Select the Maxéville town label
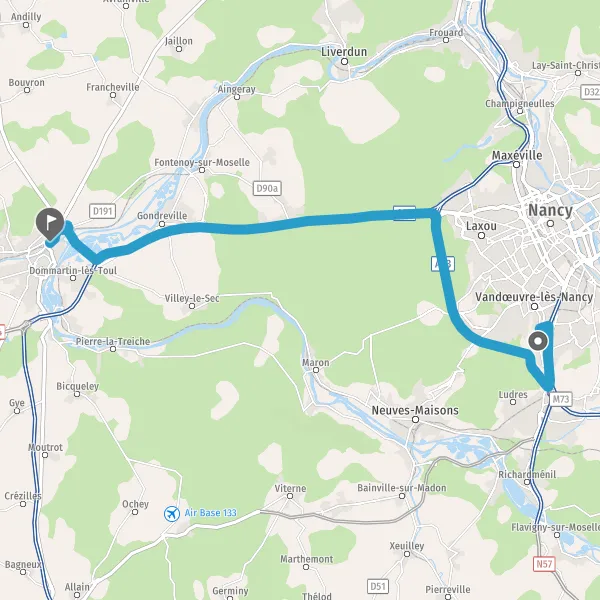600x600 pixels. pyautogui.click(x=517, y=155)
